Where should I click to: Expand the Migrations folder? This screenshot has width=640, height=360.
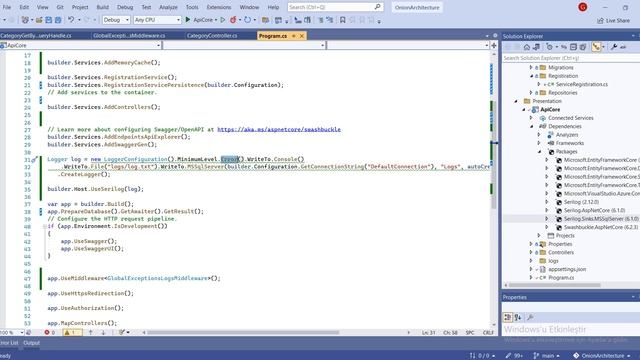point(531,67)
